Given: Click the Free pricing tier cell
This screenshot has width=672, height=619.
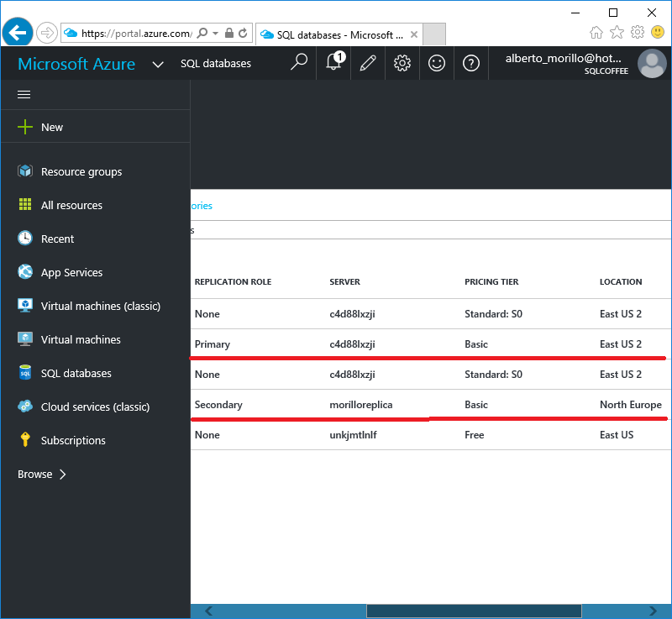Looking at the screenshot, I should coord(474,435).
